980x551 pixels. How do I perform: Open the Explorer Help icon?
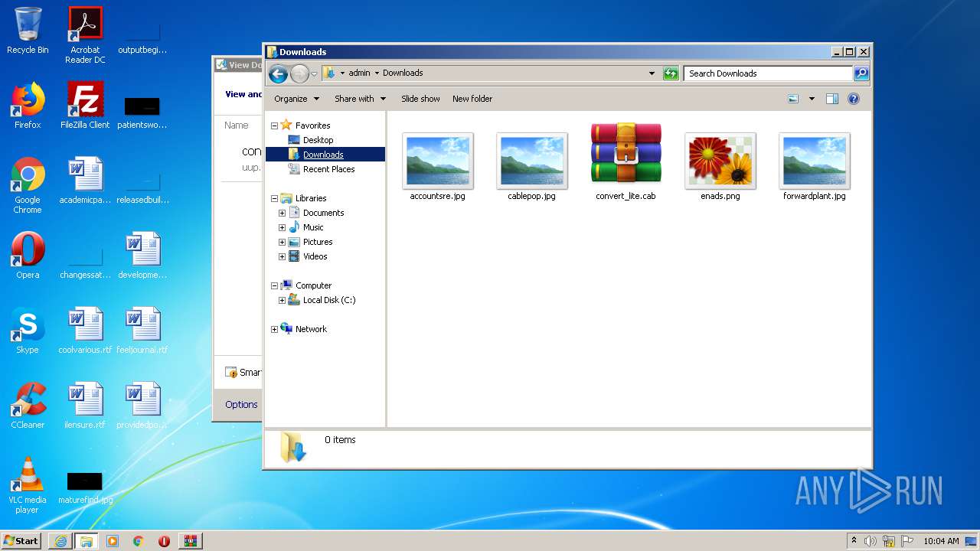[x=854, y=99]
